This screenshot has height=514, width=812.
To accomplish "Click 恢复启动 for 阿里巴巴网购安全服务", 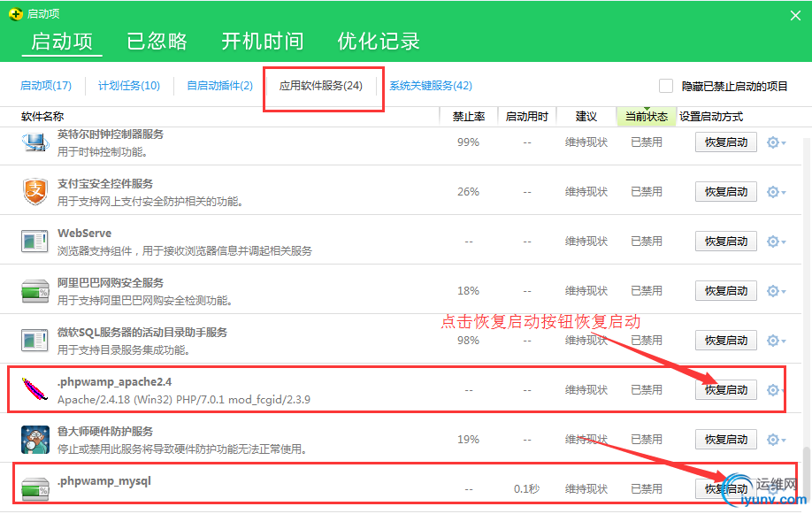I will click(x=725, y=291).
